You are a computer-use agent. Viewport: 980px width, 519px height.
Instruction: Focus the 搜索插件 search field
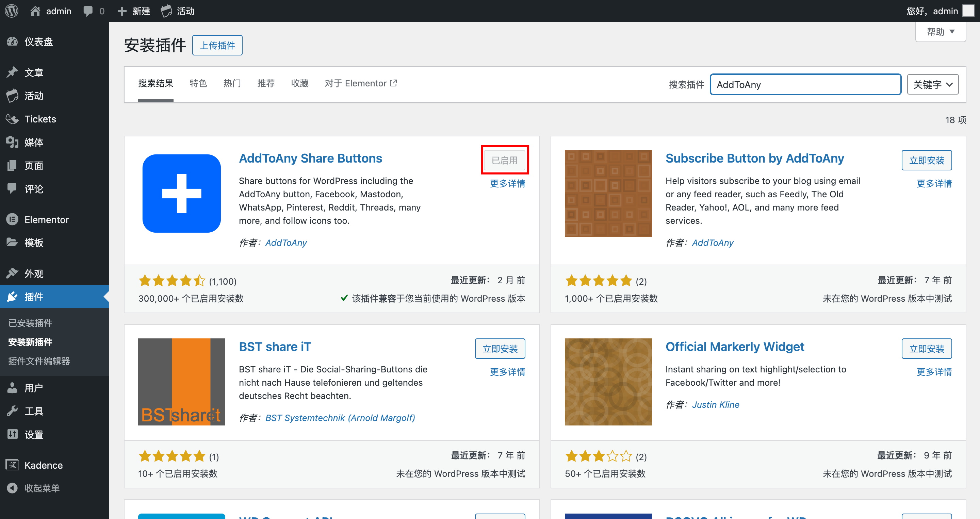(805, 84)
